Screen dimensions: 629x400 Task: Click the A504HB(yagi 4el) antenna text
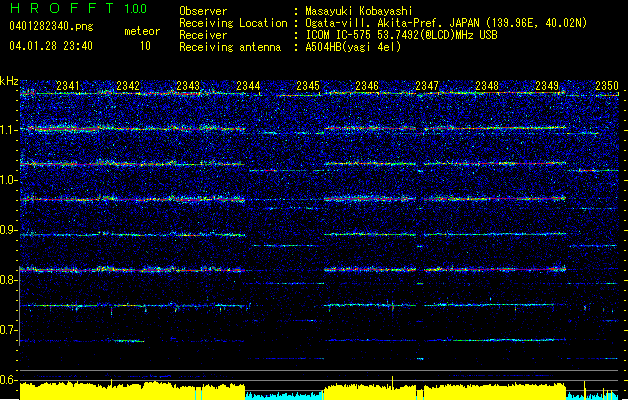point(353,47)
